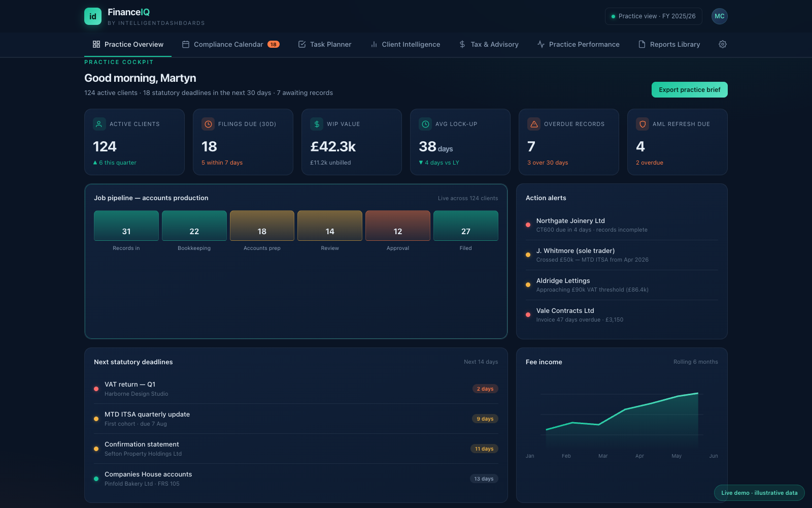
Task: Open the Compliance Calendar tab
Action: coord(230,44)
